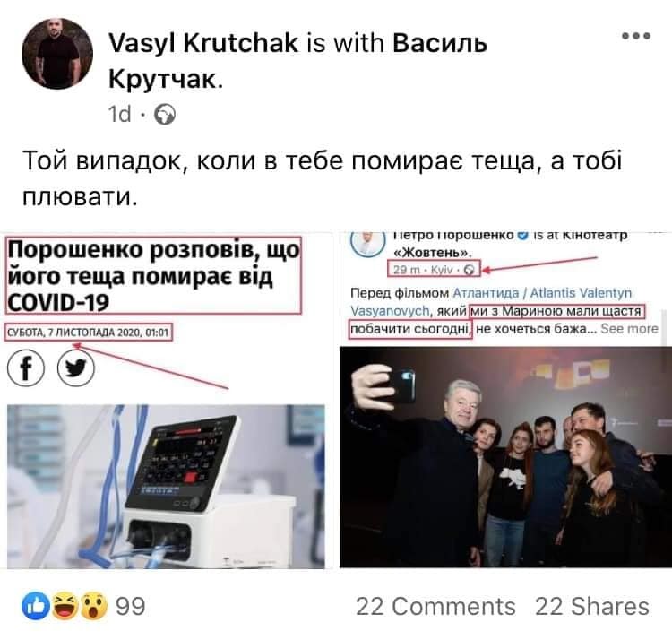
Task: Open Vasyl Krutchak's profile picture
Action: 57,54
